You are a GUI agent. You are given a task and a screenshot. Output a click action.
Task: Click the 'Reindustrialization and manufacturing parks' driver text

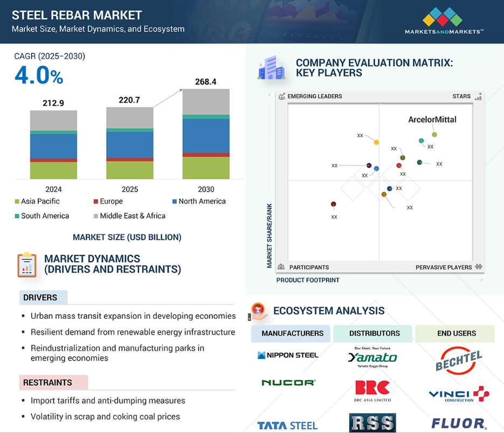pos(118,353)
